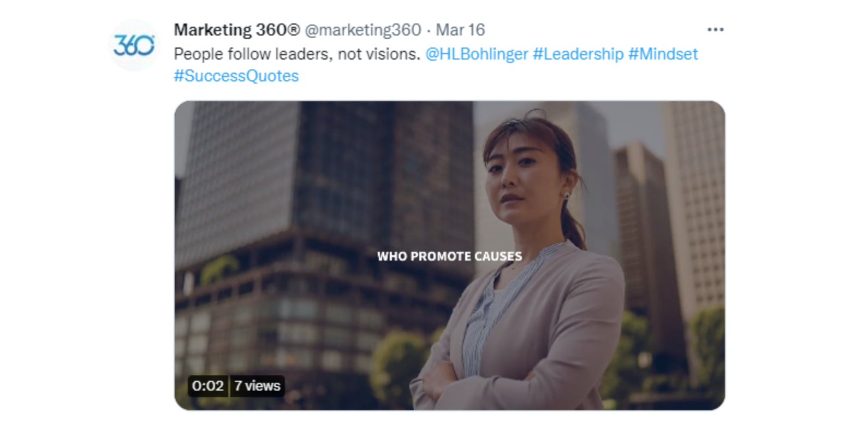The height and width of the screenshot is (425, 868).
Task: Open the three-dot more options menu
Action: pyautogui.click(x=715, y=29)
